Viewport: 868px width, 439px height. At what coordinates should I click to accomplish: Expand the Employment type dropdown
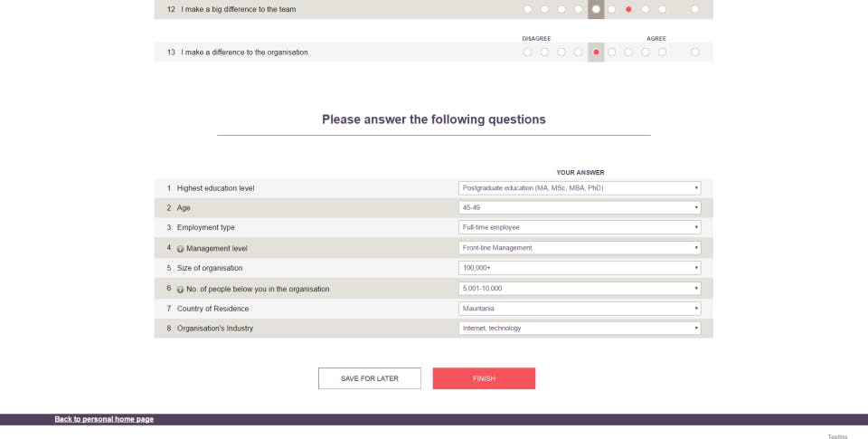pyautogui.click(x=580, y=227)
